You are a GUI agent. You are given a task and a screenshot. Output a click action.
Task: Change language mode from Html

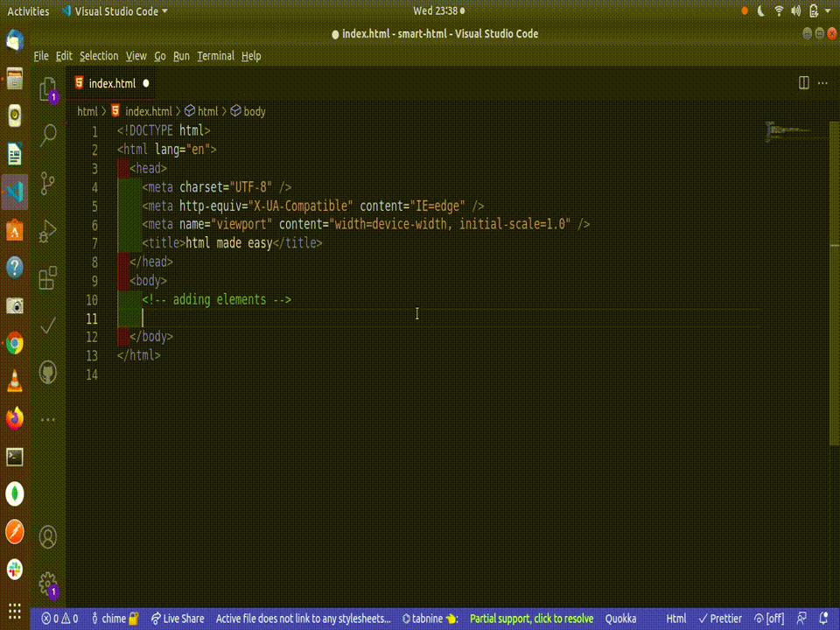tap(676, 619)
